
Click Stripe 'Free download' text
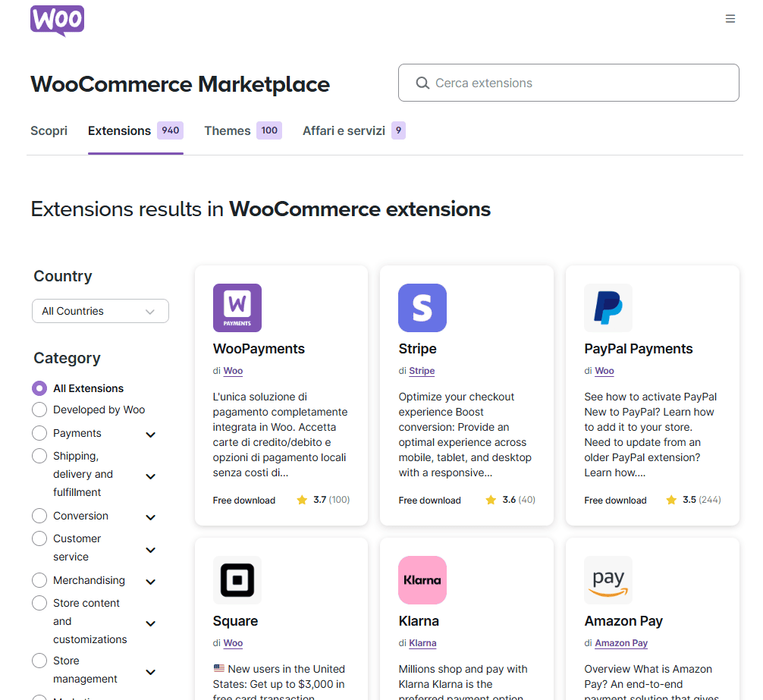(430, 500)
